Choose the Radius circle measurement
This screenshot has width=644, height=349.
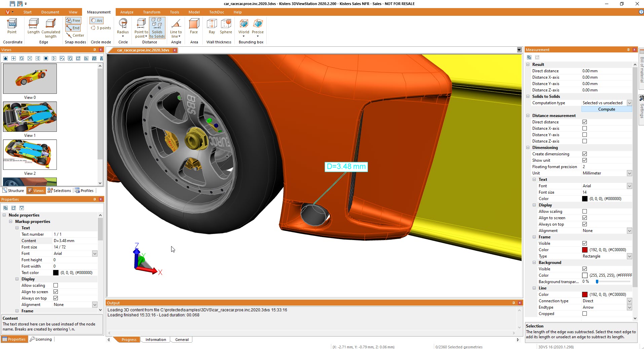point(123,28)
